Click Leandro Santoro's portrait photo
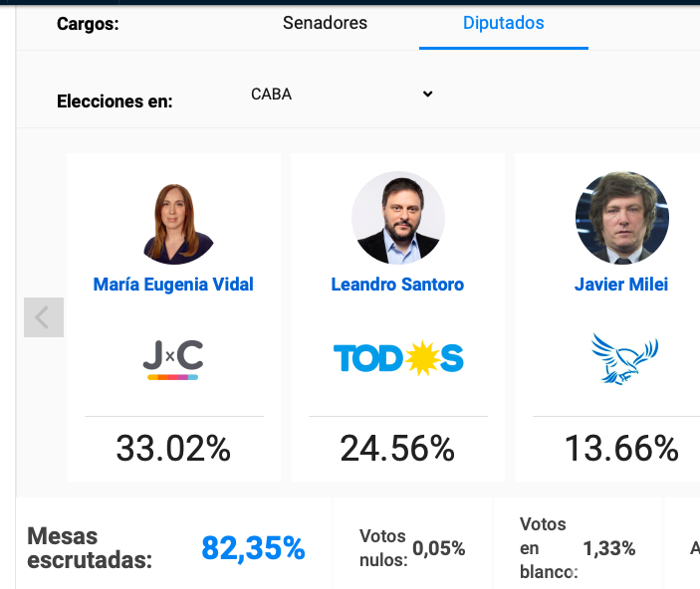Viewport: 700px width, 589px height. click(x=397, y=218)
